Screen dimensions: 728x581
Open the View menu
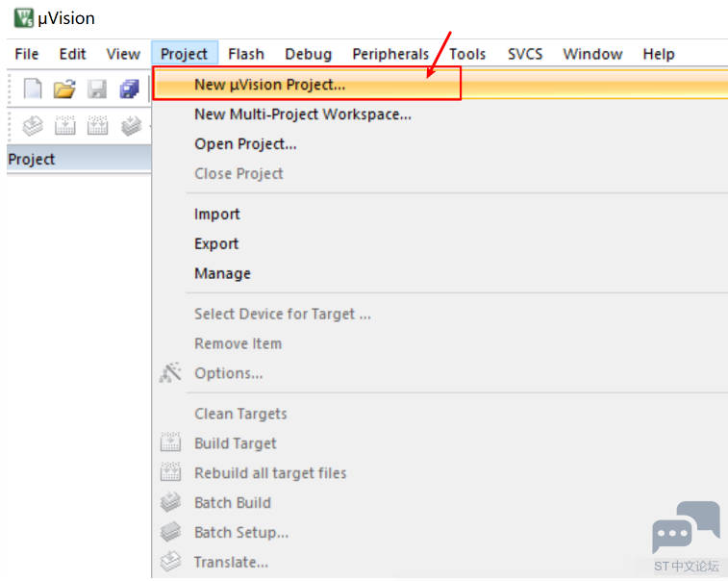[123, 54]
